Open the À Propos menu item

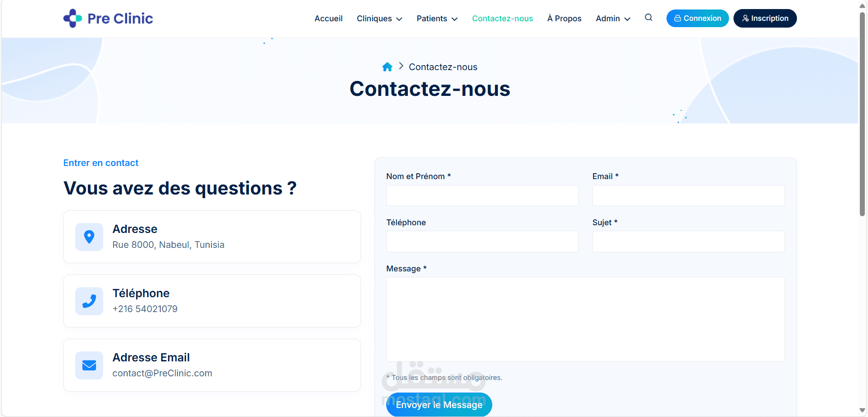point(564,19)
